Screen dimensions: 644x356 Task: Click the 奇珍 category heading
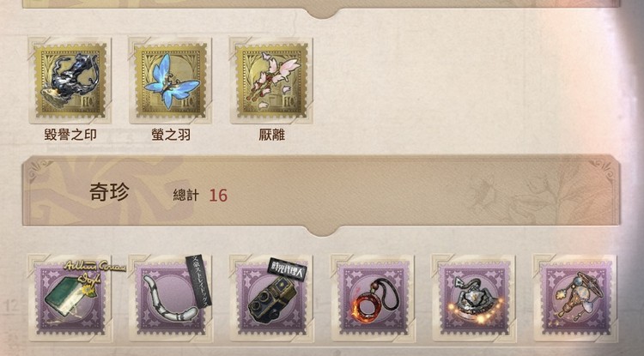(x=109, y=192)
